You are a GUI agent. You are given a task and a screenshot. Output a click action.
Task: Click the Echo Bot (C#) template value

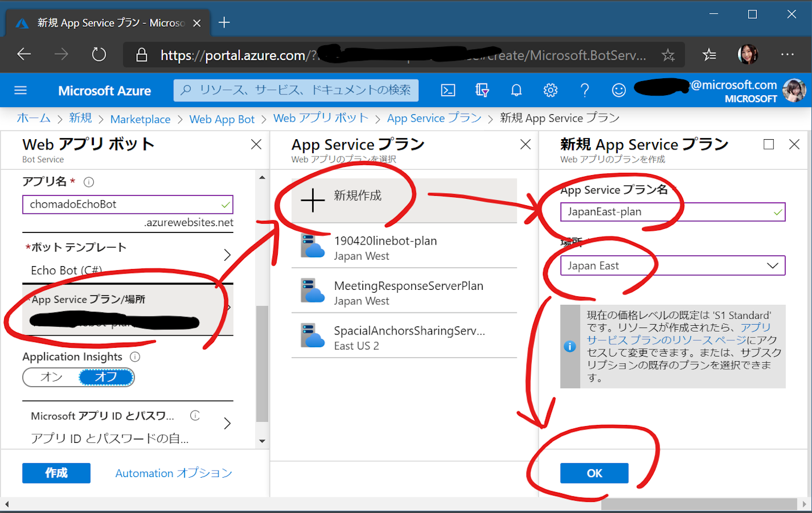[x=67, y=270]
